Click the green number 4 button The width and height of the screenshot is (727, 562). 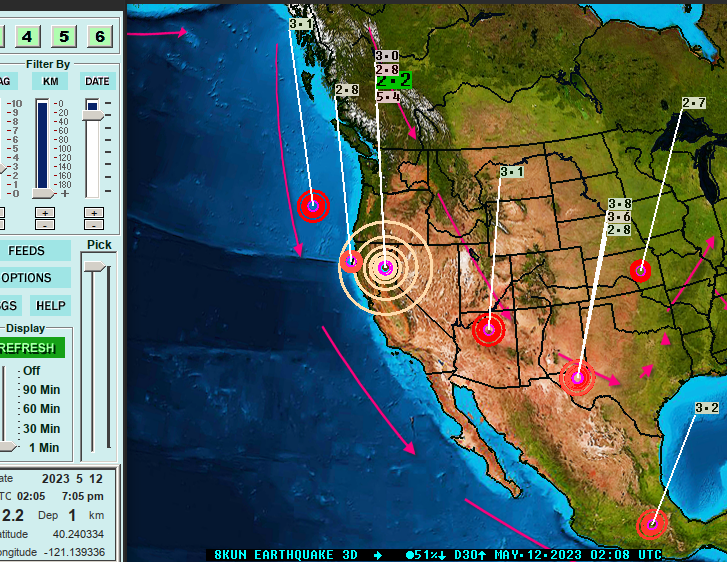[x=27, y=37]
